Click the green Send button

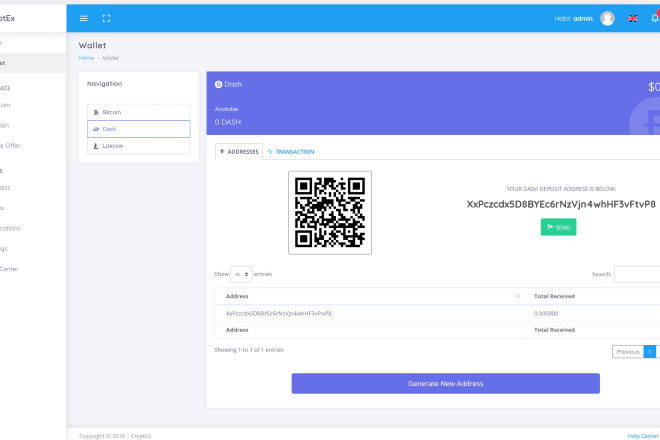coord(558,227)
